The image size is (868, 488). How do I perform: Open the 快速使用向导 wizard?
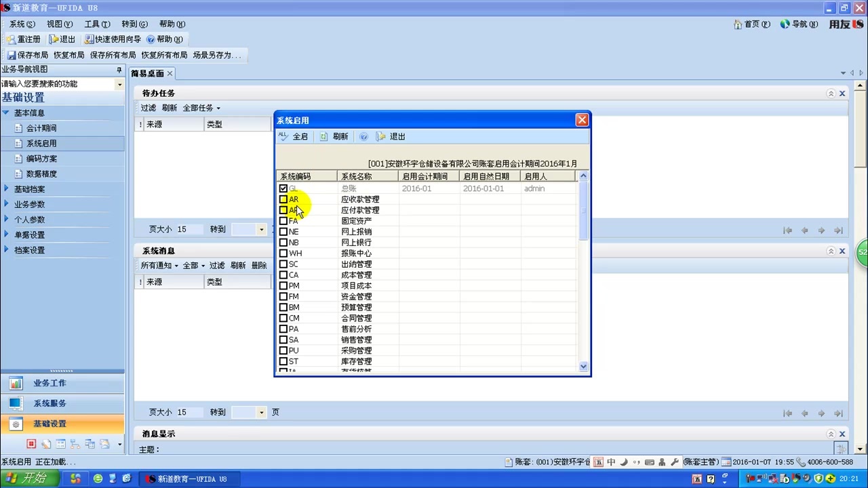coord(113,39)
